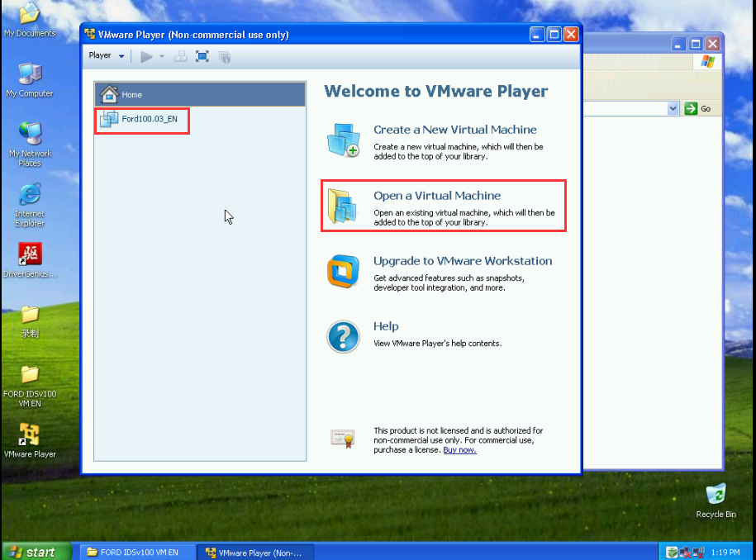Image resolution: width=756 pixels, height=560 pixels.
Task: Maximize the VMware Player window
Action: [554, 34]
